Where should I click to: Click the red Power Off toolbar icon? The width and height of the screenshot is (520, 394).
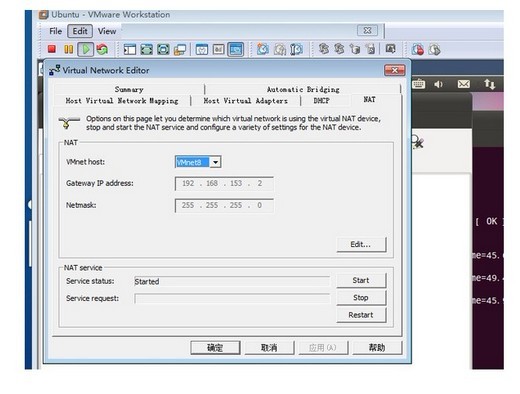click(52, 49)
